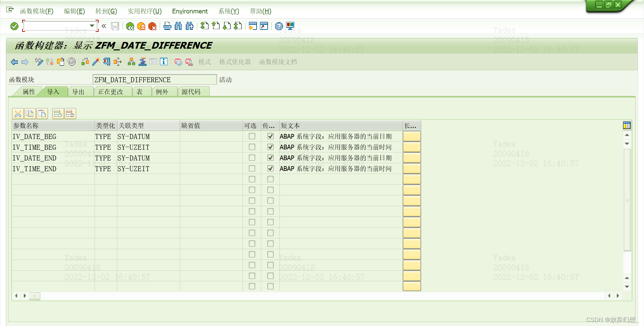The width and height of the screenshot is (644, 326).
Task: Click Customize Local Layout monitor icon
Action: [290, 26]
